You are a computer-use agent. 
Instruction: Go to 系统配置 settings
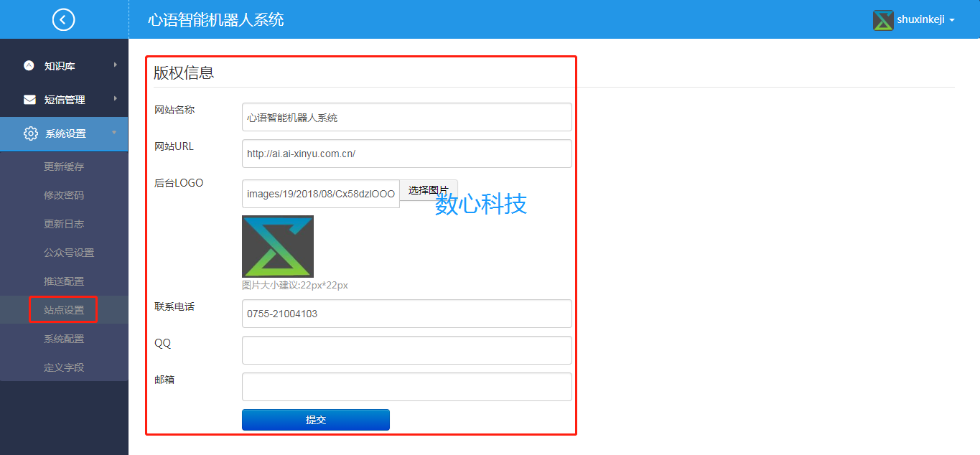click(x=63, y=338)
